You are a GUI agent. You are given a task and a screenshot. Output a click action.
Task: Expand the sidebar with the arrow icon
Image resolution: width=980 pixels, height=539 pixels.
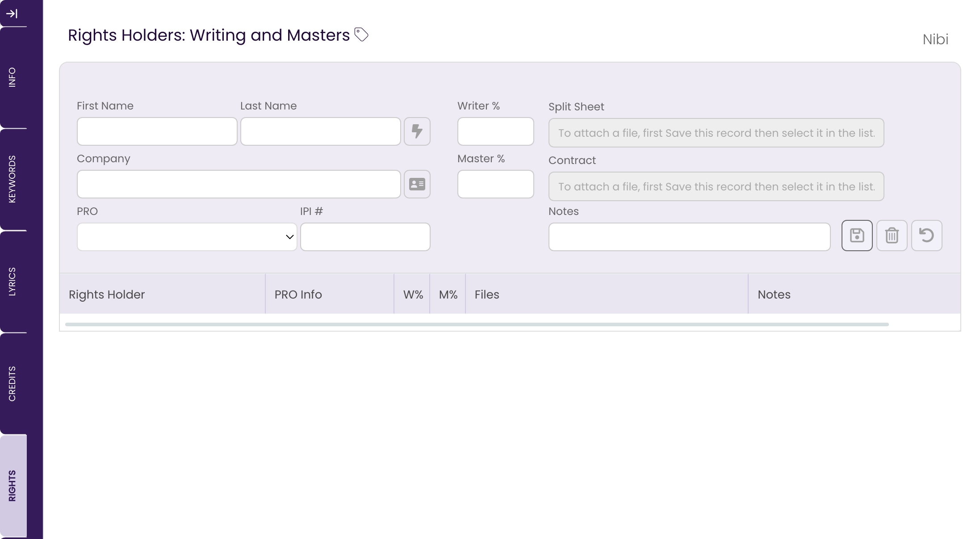[12, 14]
